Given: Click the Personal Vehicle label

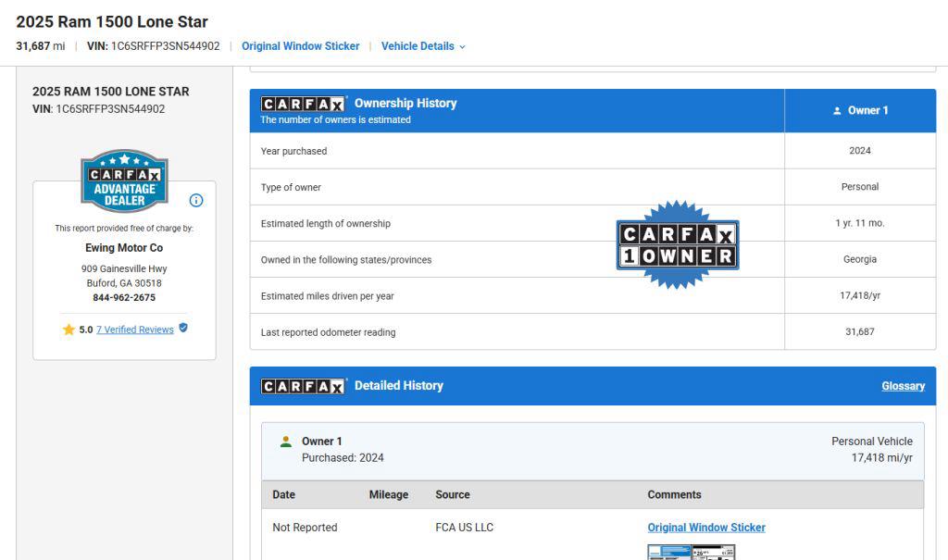Looking at the screenshot, I should tap(872, 442).
